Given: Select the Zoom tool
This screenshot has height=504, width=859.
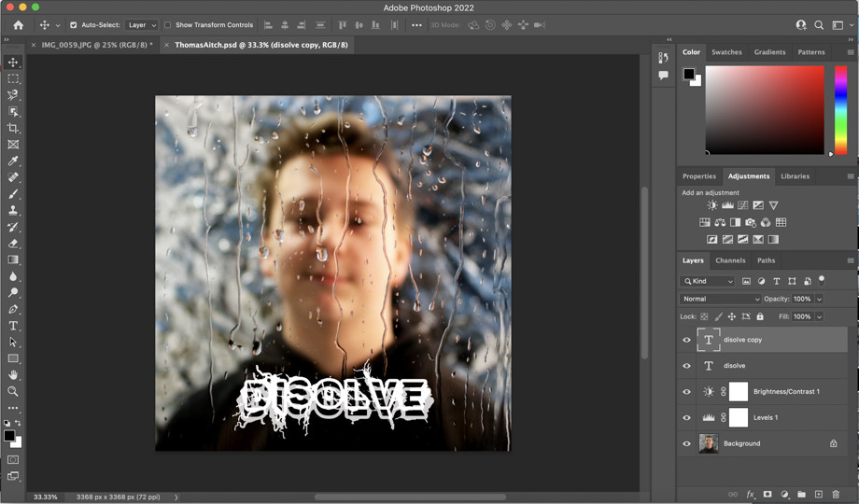Looking at the screenshot, I should tap(13, 391).
